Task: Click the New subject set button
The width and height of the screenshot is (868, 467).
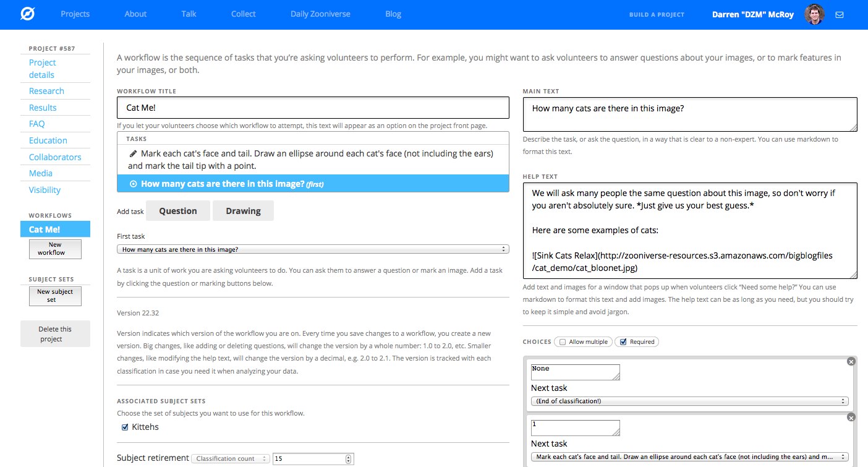Action: [55, 296]
